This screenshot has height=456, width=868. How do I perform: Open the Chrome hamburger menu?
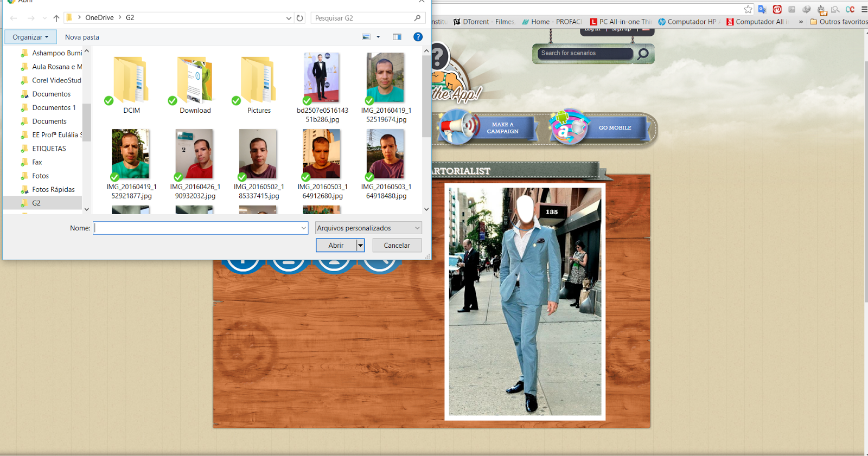[864, 9]
